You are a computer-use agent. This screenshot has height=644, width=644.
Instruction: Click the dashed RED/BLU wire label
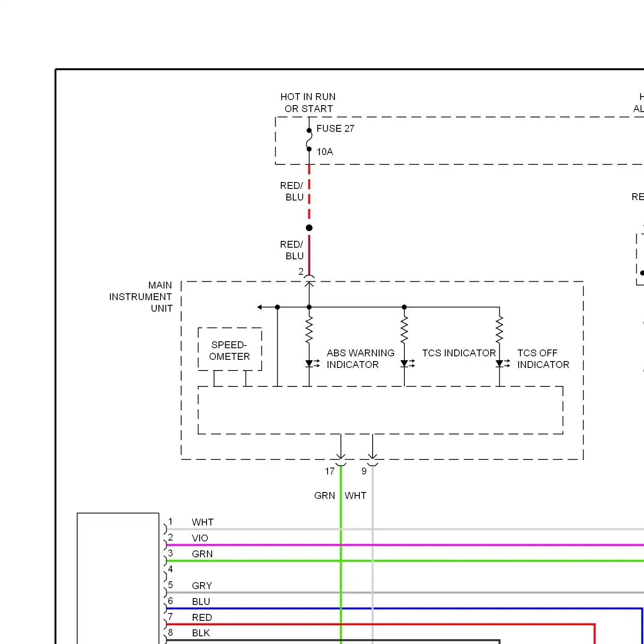point(292,191)
